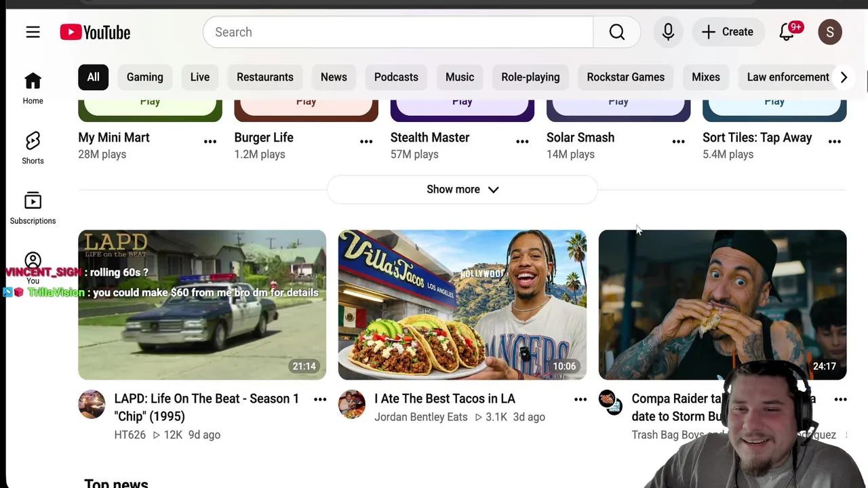Screen dimensions: 868x488
Task: Open options for Burger Life
Action: click(366, 142)
